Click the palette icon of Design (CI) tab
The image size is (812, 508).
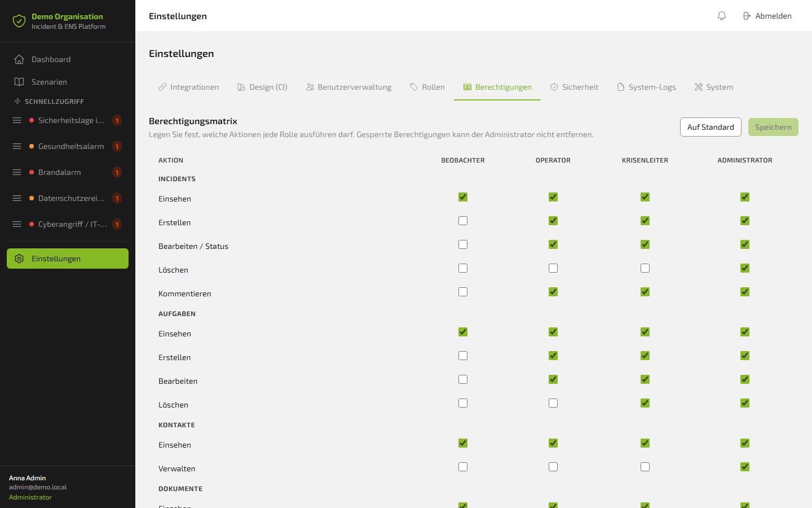click(241, 87)
